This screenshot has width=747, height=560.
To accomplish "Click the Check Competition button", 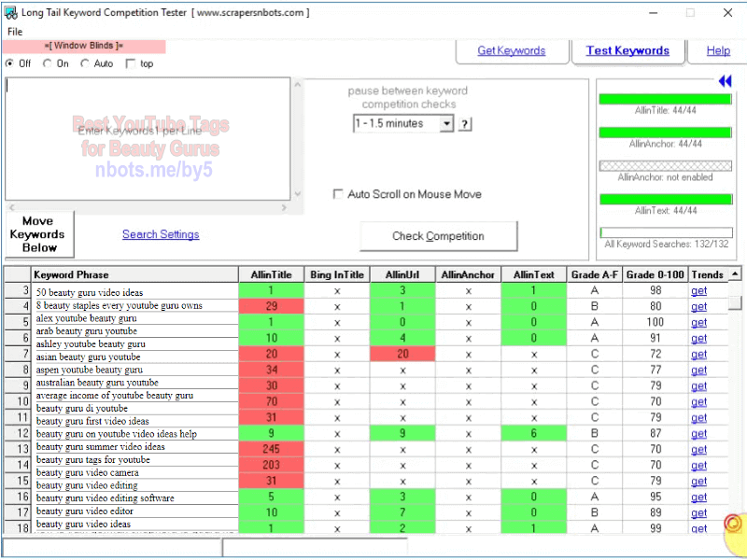I will pos(438,236).
